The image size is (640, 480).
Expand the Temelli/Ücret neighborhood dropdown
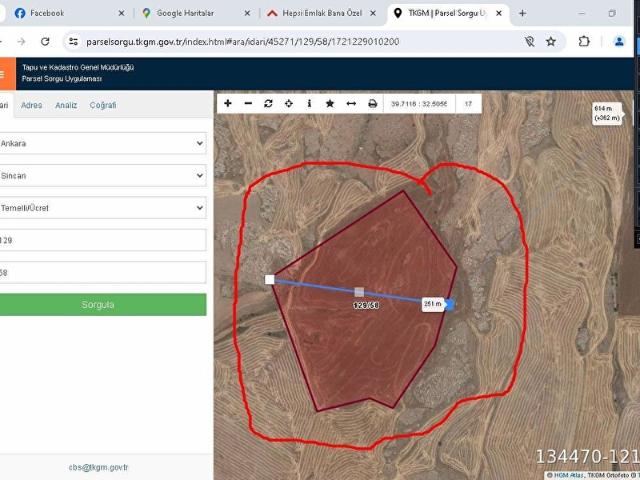pos(102,208)
